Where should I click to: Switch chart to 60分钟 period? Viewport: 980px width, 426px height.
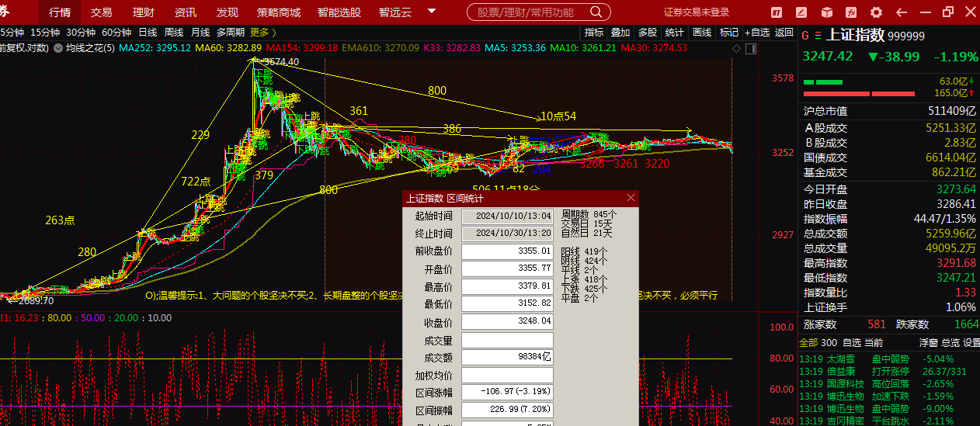[x=116, y=32]
